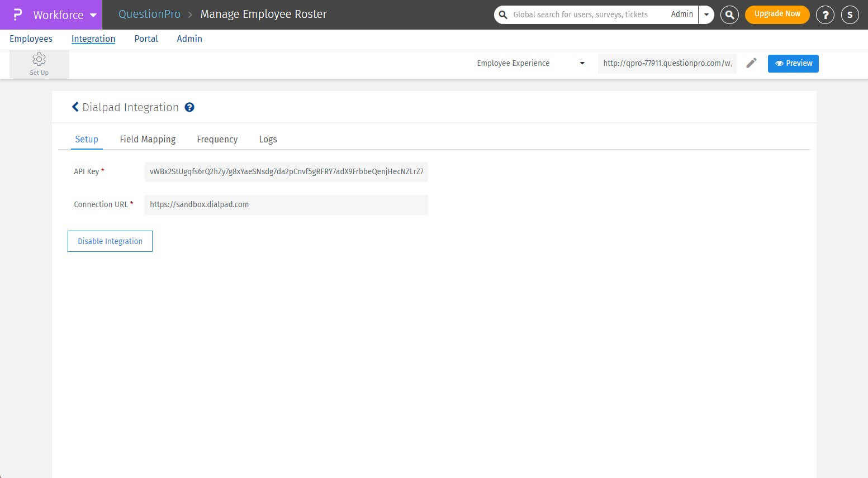Viewport: 868px width, 478px height.
Task: Click the search magnifier icon in the top bar
Action: coord(729,15)
